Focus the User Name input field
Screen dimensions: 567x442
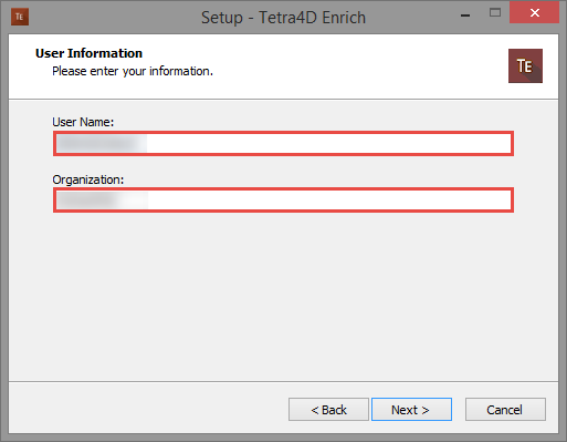284,144
